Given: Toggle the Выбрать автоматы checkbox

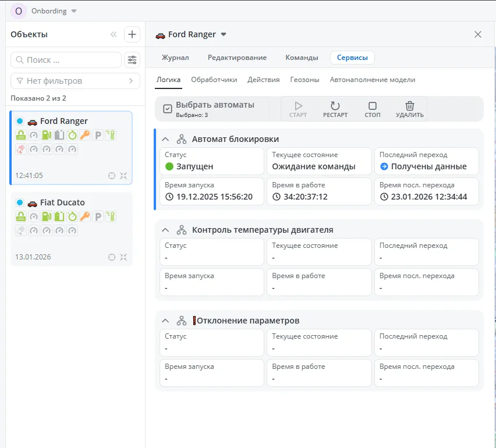Looking at the screenshot, I should coord(168,109).
